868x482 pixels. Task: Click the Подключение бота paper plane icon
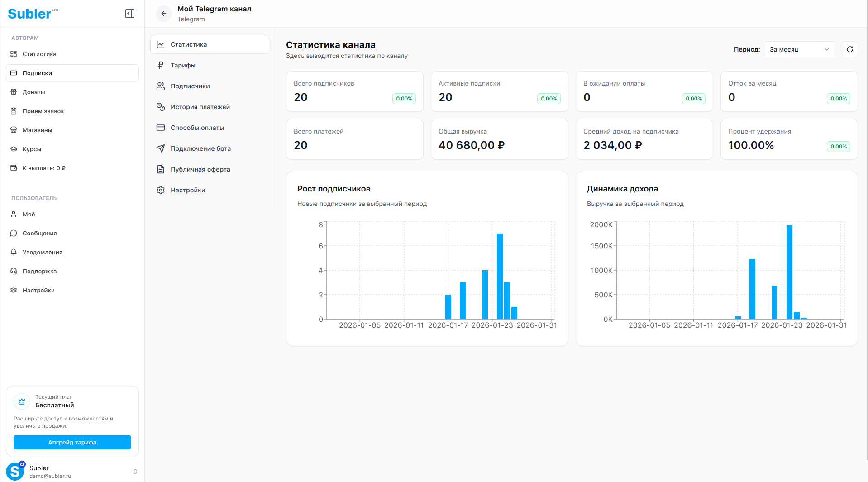pos(161,148)
